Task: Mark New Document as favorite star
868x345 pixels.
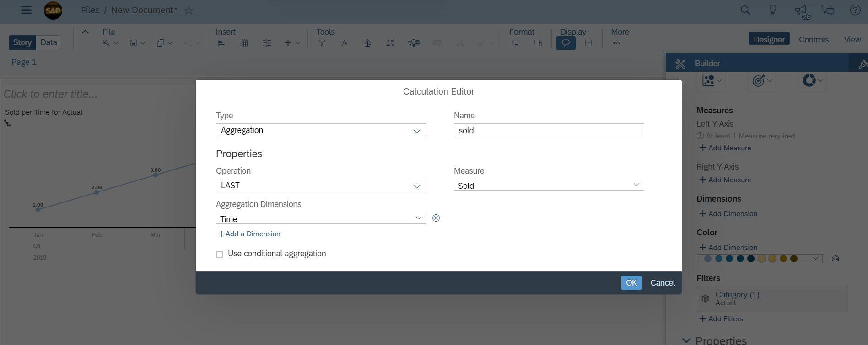Action: pyautogui.click(x=189, y=11)
